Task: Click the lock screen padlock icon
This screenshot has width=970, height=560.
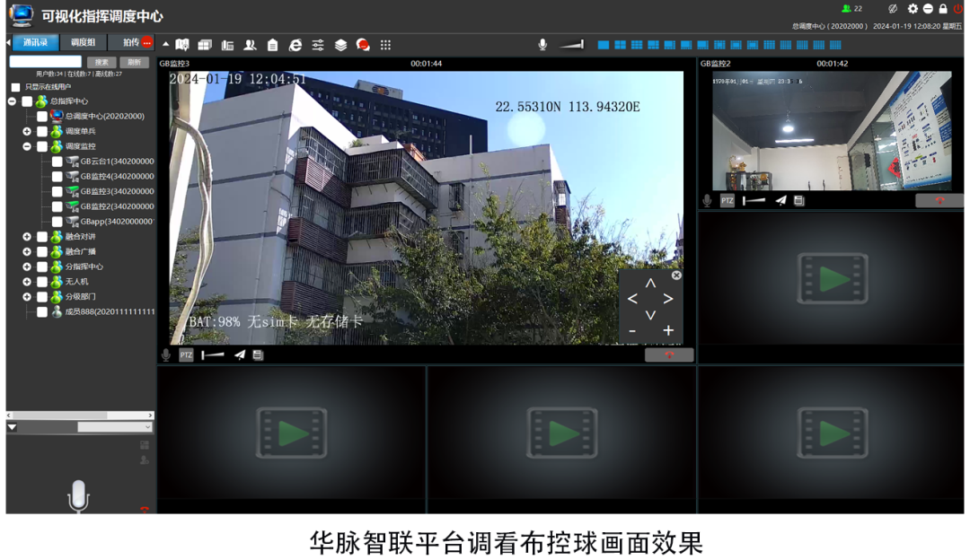Action: [943, 9]
